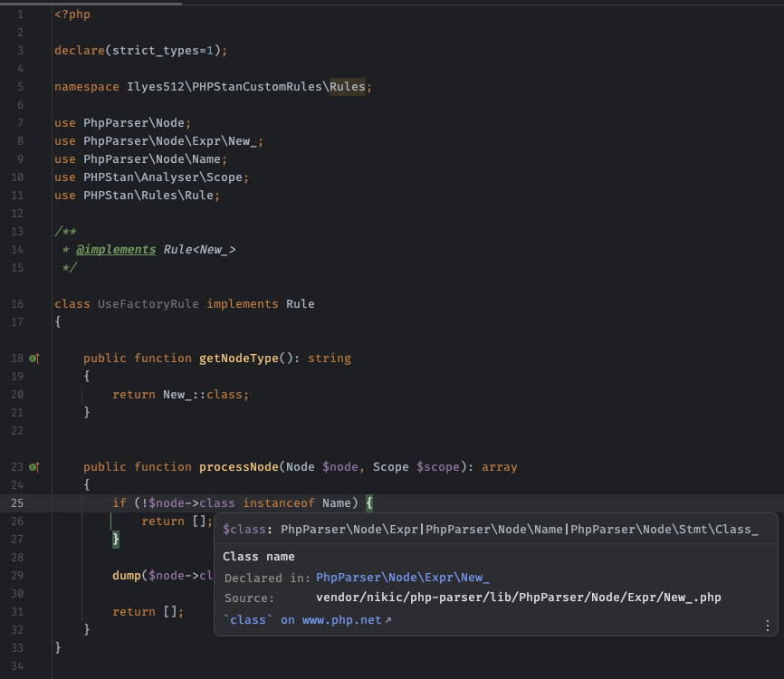Click the implementing-method gutter icon on line 23

point(33,466)
